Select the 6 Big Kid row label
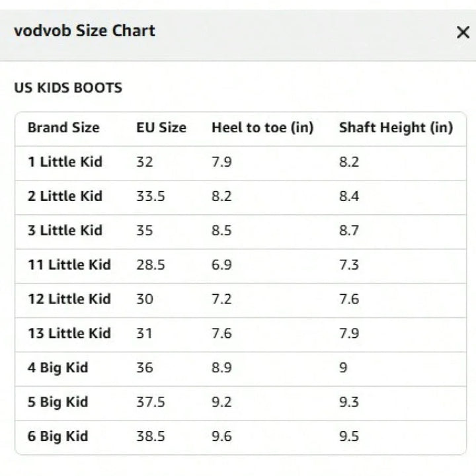 tap(58, 437)
